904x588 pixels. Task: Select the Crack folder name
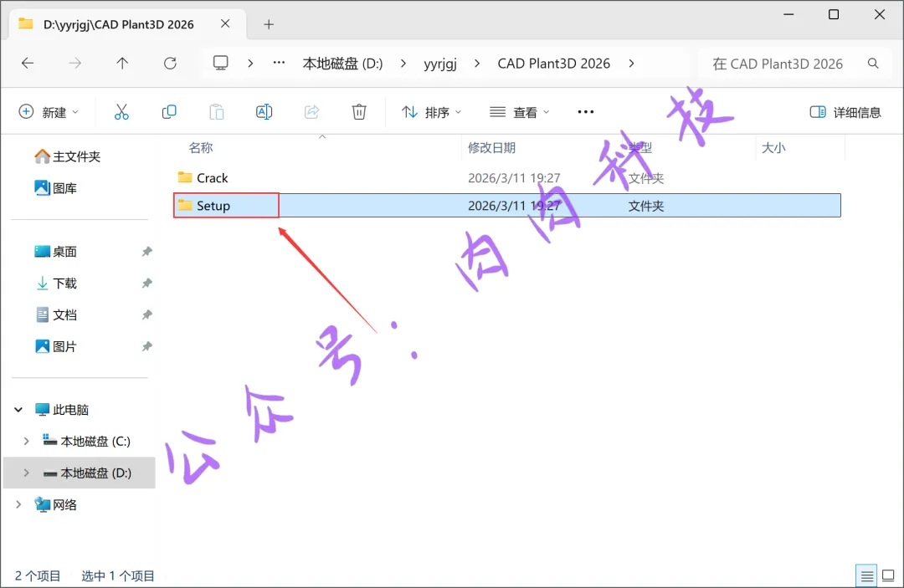pyautogui.click(x=212, y=178)
